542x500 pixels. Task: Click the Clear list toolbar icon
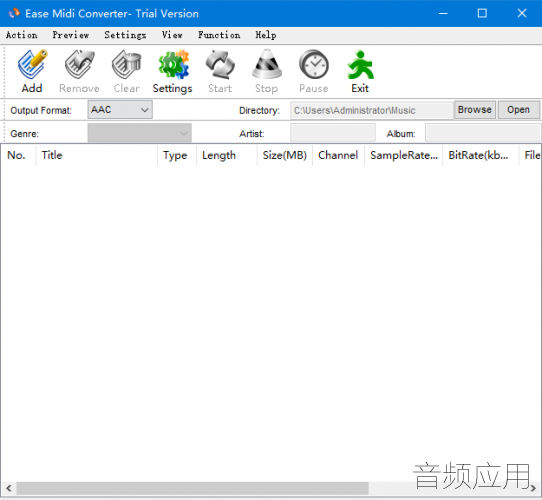[127, 64]
